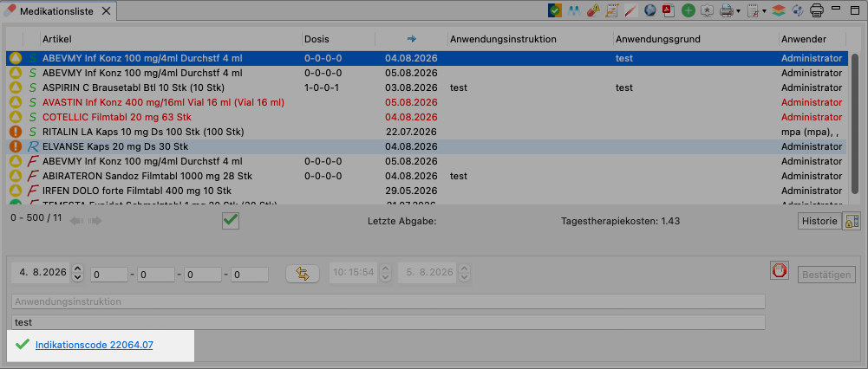Close the Medikationsliste tab
This screenshot has width=868, height=369.
click(107, 10)
